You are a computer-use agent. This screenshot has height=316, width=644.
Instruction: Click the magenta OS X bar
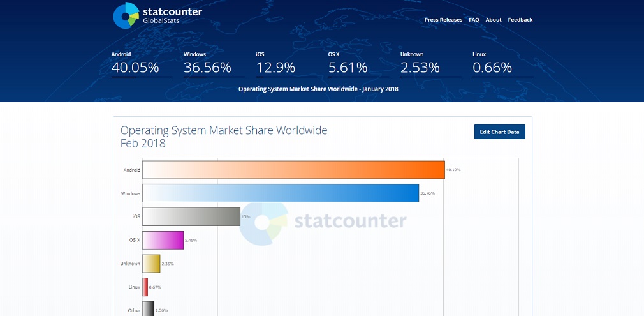(163, 240)
